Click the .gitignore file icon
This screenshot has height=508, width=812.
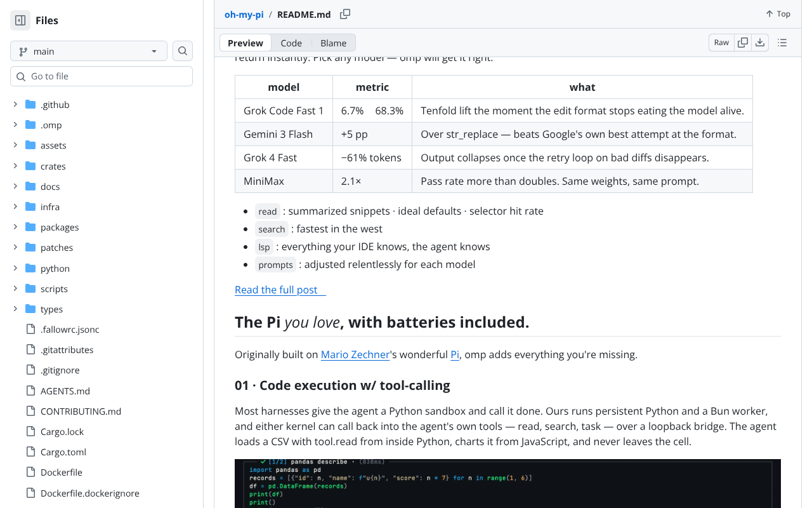(x=30, y=370)
